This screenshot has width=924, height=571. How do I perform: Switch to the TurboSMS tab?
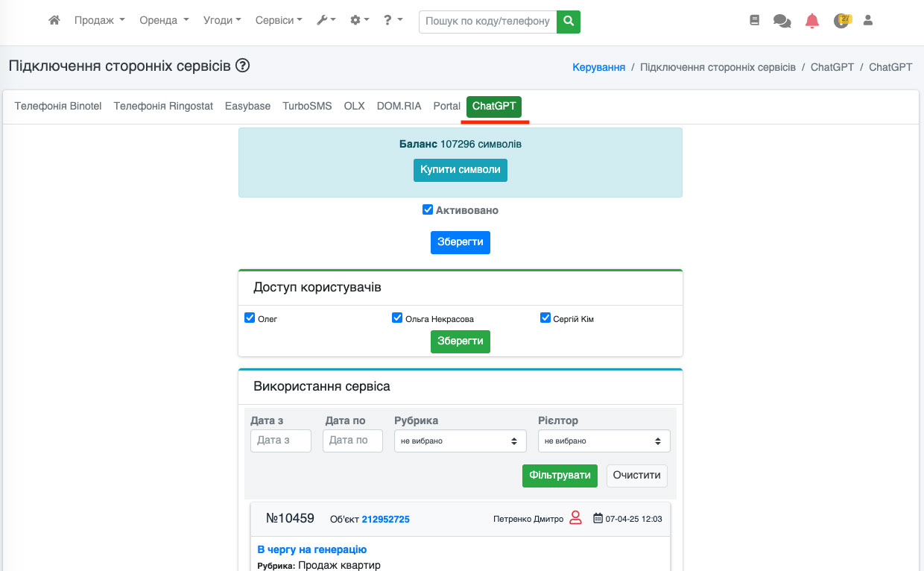point(307,106)
